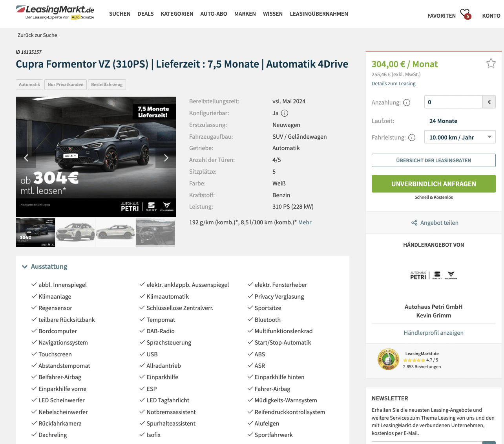Click the Euro sign beside Anzahlung field

(x=489, y=102)
